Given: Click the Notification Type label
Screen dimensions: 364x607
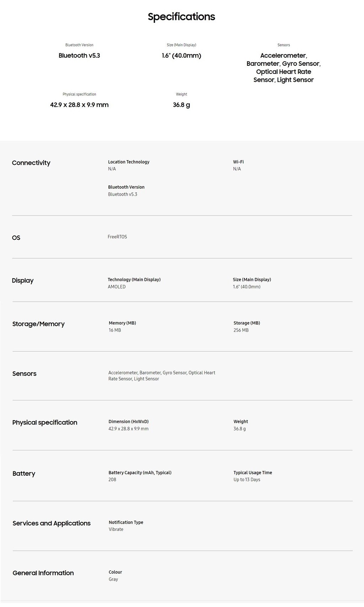Looking at the screenshot, I should click(126, 523).
